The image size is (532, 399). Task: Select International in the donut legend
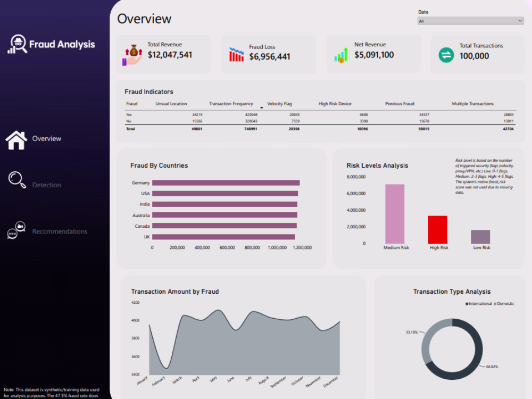[x=478, y=304]
